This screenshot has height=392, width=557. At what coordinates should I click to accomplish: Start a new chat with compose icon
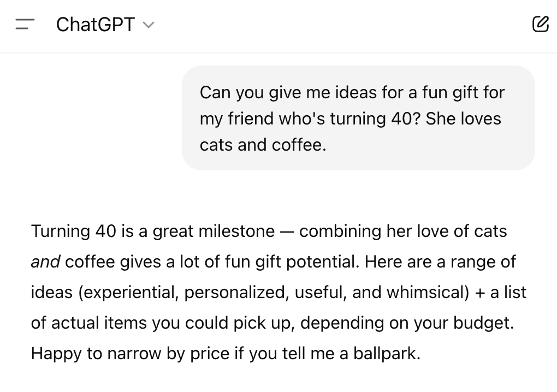(x=540, y=24)
